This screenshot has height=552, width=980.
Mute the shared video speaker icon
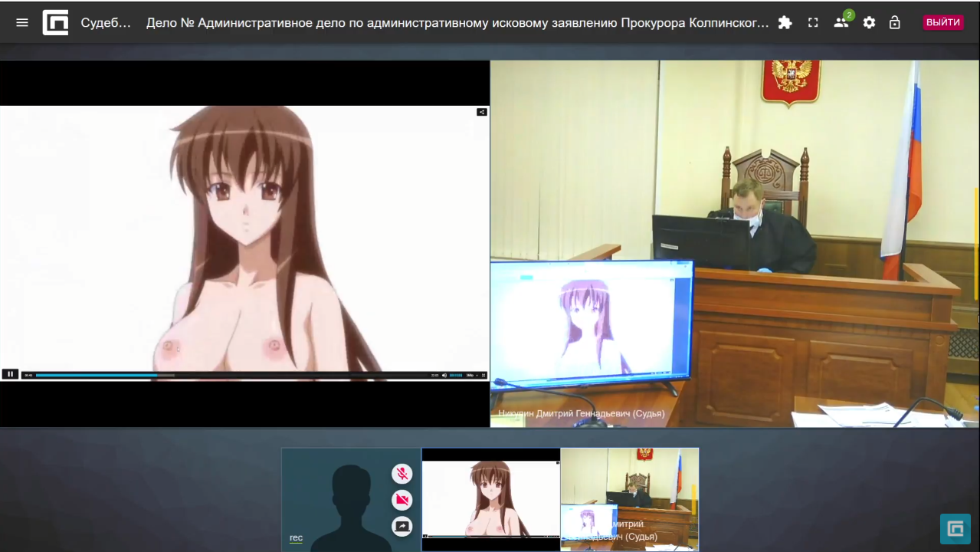coord(444,375)
